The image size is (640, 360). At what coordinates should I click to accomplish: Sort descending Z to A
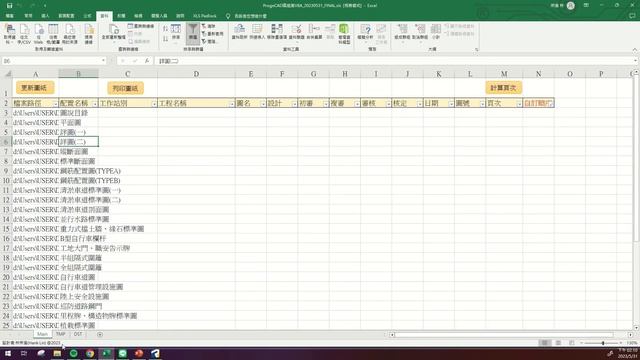(x=165, y=39)
